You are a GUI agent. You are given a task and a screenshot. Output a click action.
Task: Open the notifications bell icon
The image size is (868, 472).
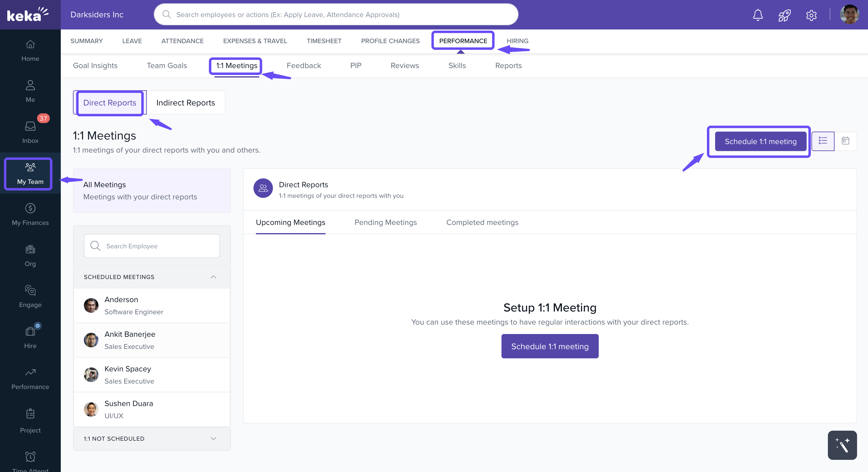pyautogui.click(x=757, y=15)
